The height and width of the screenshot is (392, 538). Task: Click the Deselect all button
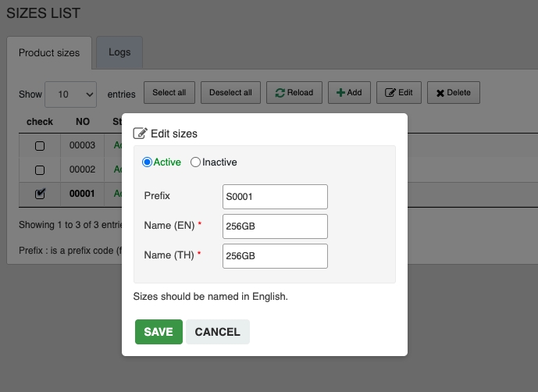click(230, 93)
